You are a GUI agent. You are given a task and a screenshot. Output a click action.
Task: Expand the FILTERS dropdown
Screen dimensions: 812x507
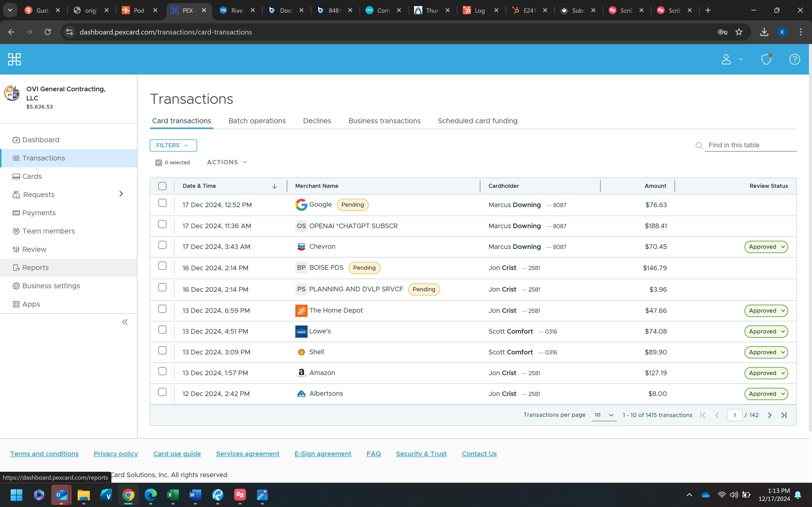(x=173, y=146)
